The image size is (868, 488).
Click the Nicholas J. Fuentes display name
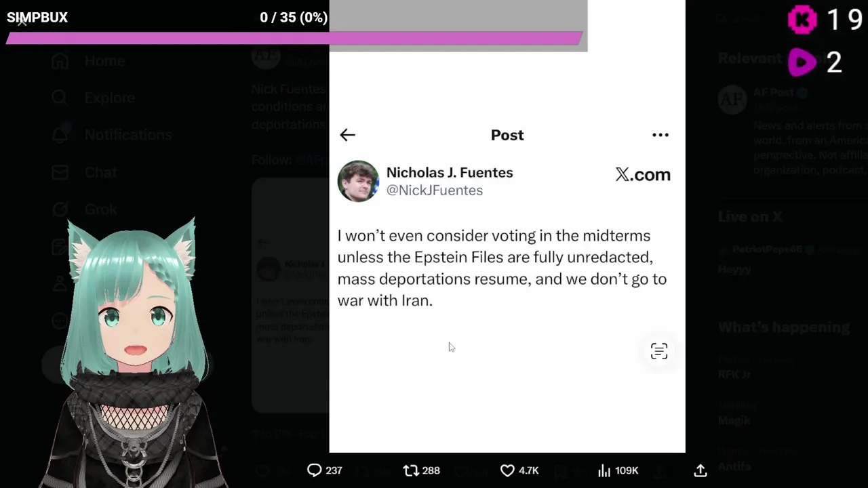449,173
